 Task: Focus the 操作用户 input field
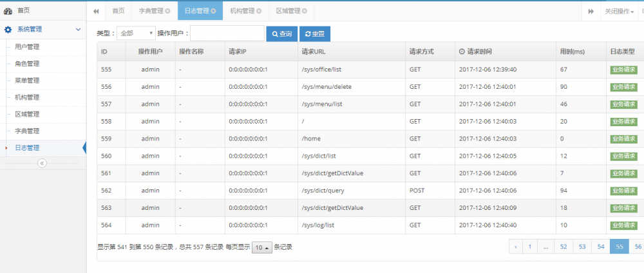click(227, 33)
